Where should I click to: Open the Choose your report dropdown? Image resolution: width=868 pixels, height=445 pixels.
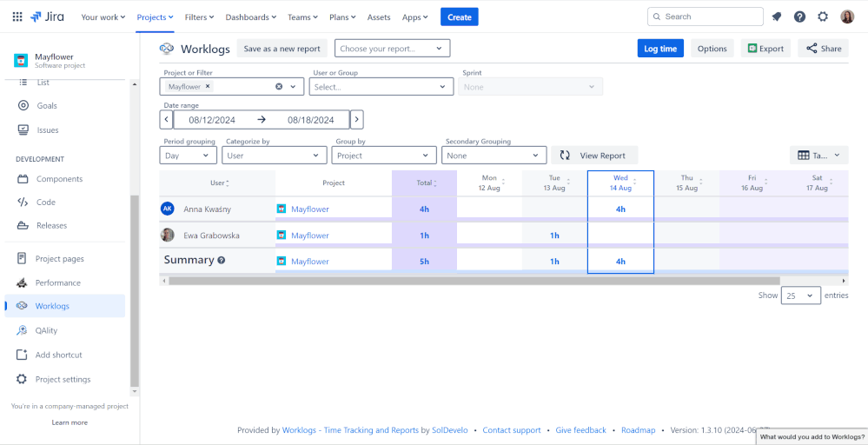pyautogui.click(x=392, y=48)
